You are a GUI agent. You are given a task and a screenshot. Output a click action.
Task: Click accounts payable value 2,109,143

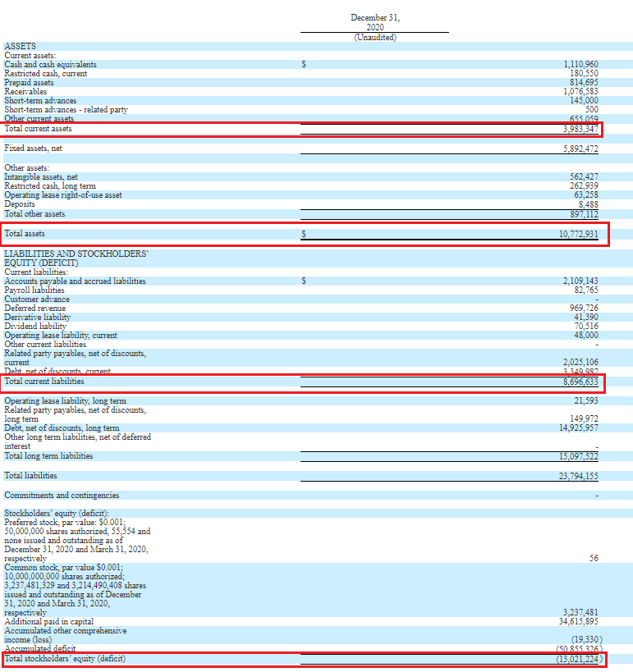580,281
